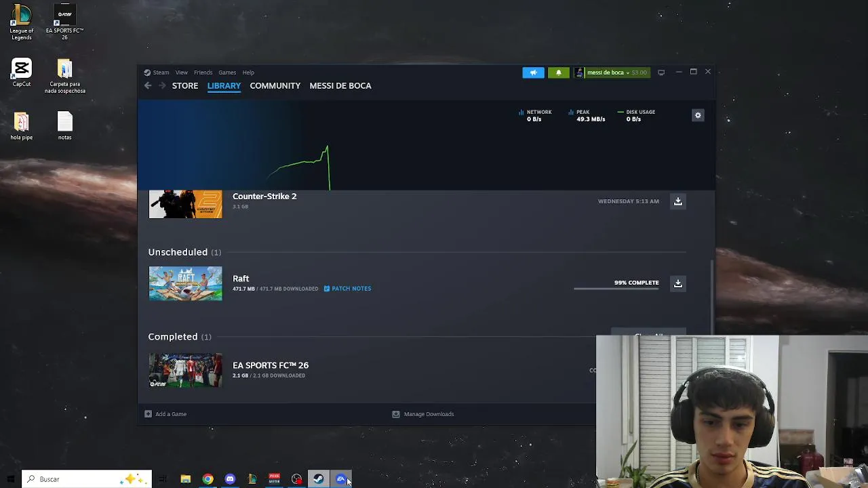
Task: Click the DISK USAGE 0 B/s stat
Action: [636, 115]
